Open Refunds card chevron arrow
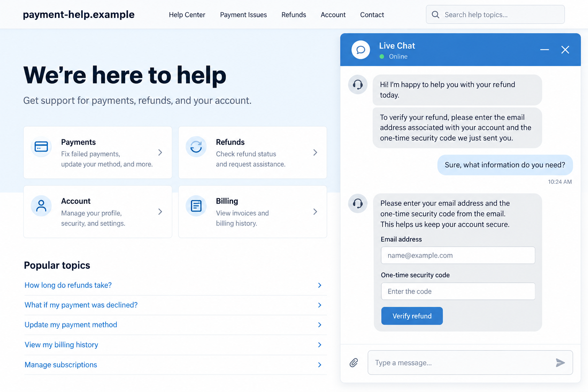This screenshot has height=392, width=588. (315, 152)
